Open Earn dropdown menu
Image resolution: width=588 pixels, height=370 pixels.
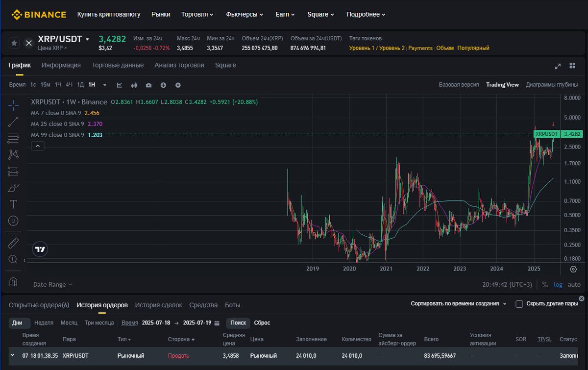[x=285, y=14]
